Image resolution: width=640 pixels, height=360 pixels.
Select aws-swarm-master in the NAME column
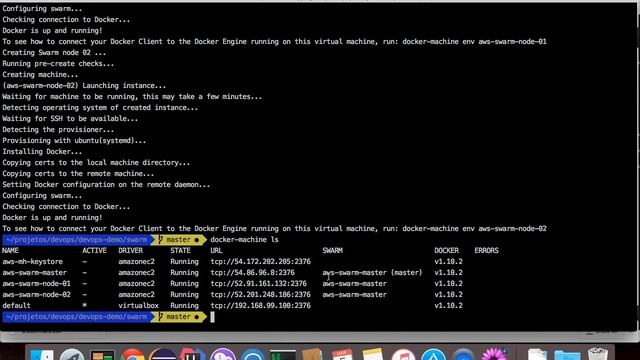34,273
